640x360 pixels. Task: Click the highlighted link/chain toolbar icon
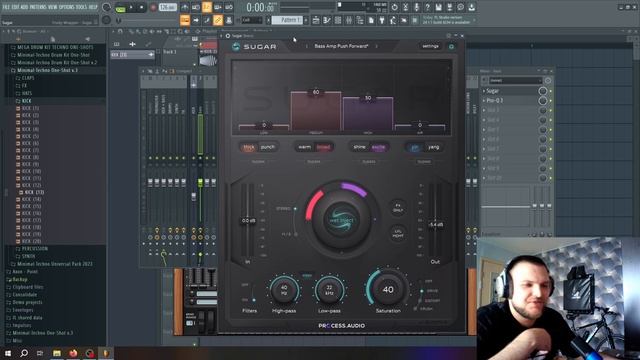[x=218, y=20]
